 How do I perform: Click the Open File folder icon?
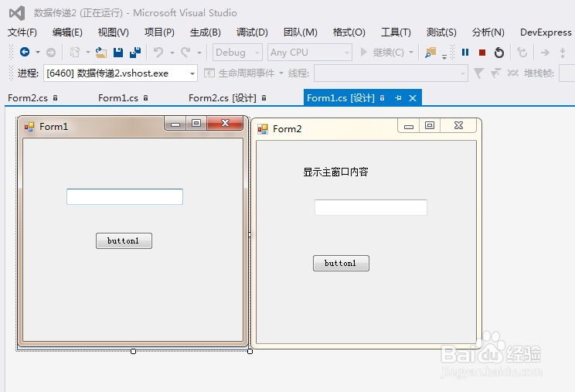100,53
